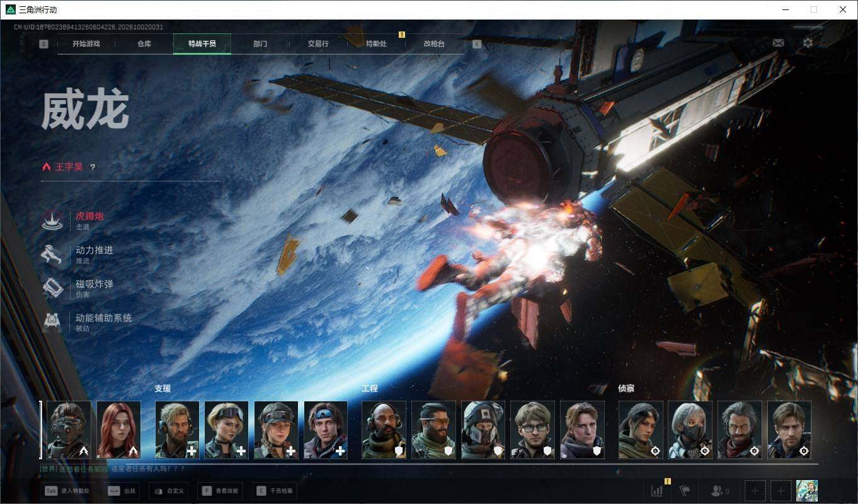Open the friends list icon showing 0

point(720,491)
